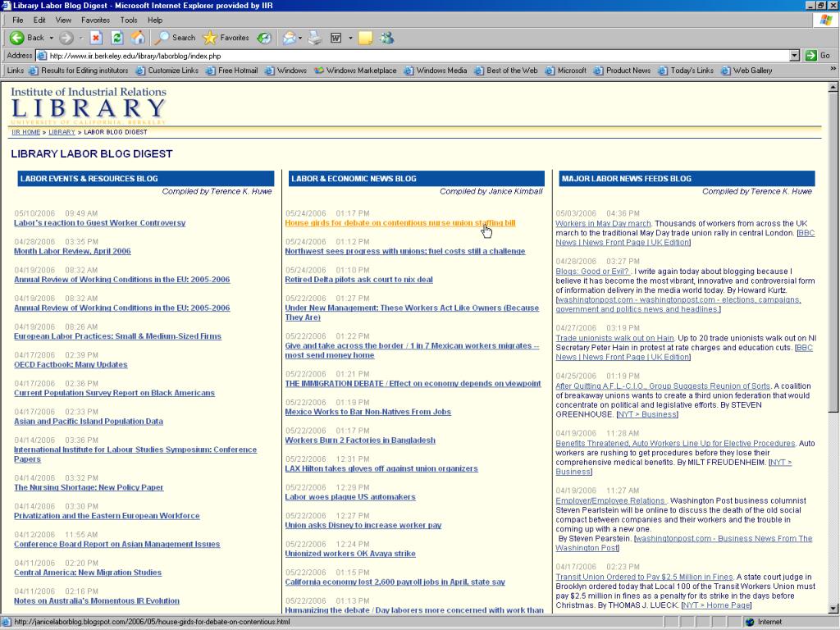
Task: Open Labor woes plague US automakers link
Action: pos(350,497)
